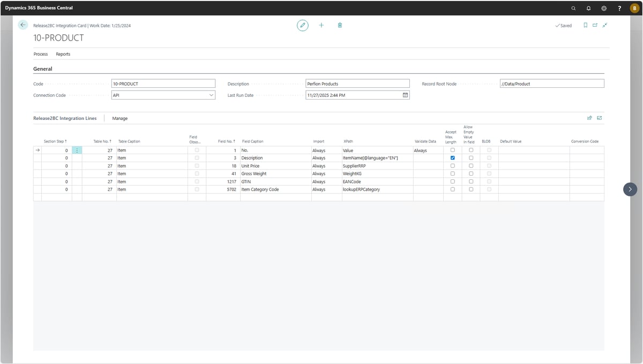Toggle Allow Empty Value for Description row
Image resolution: width=643 pixels, height=364 pixels.
tap(471, 158)
